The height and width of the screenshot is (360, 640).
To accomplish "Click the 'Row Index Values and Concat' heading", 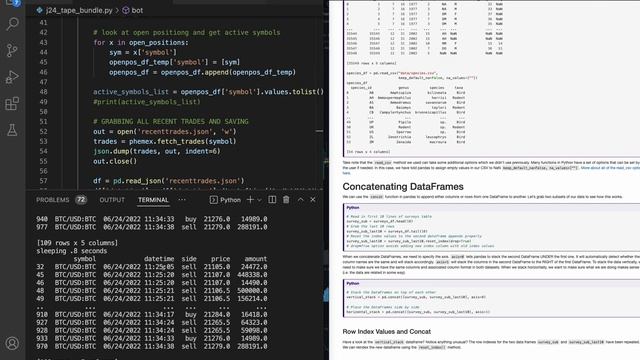I will tap(387, 331).
